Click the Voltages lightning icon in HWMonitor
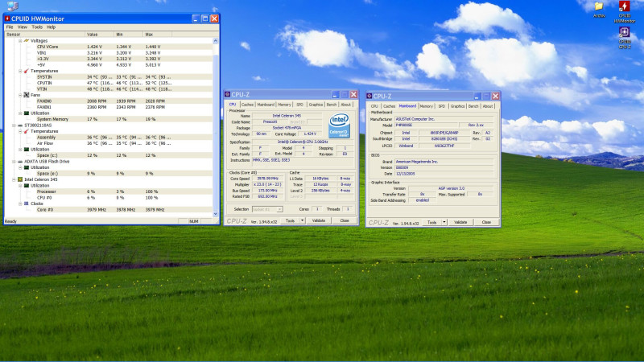This screenshot has height=362, width=644. [x=27, y=41]
